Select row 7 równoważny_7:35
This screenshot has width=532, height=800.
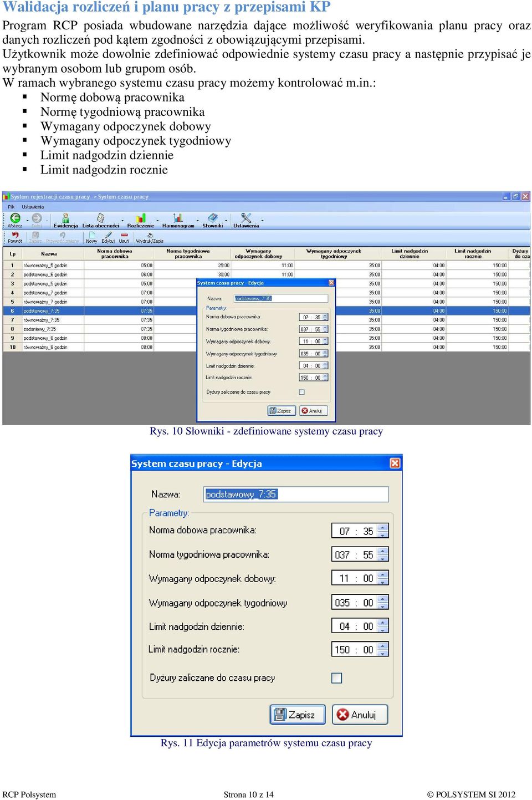267,320
